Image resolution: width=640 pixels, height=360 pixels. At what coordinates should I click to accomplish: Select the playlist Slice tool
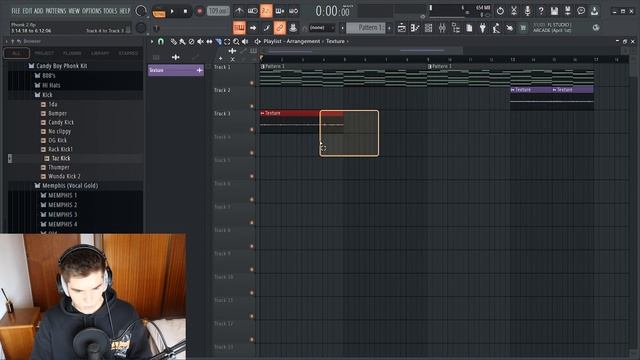[x=218, y=41]
